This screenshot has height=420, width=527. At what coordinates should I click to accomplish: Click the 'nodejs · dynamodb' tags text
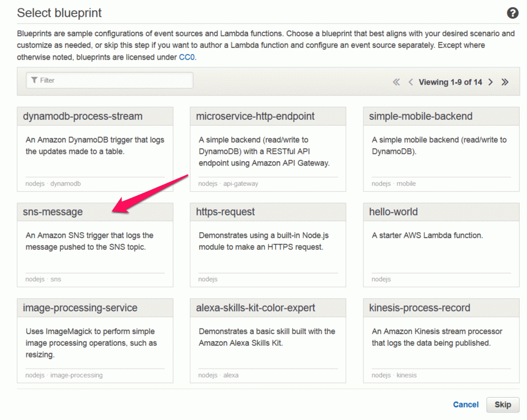point(53,184)
